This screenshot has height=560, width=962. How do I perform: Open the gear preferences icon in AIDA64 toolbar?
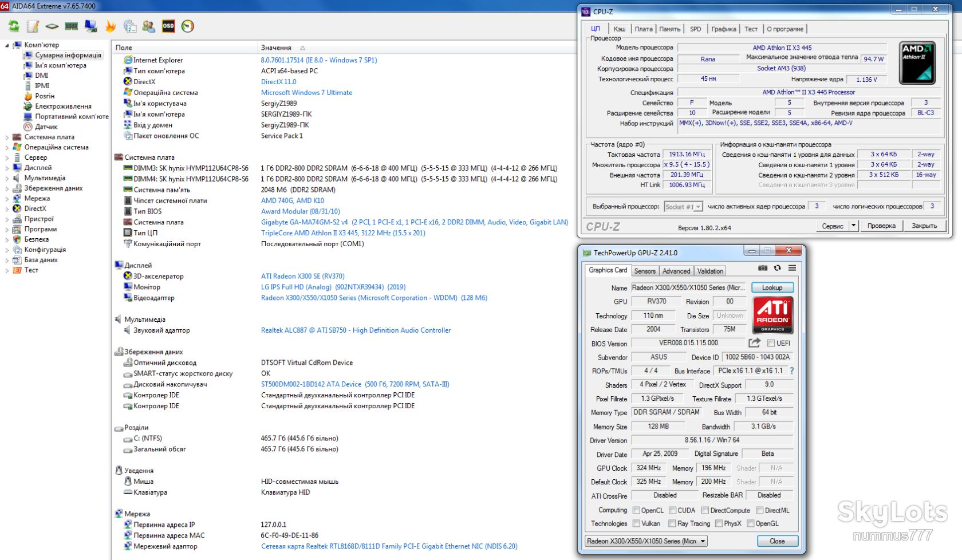tap(130, 26)
